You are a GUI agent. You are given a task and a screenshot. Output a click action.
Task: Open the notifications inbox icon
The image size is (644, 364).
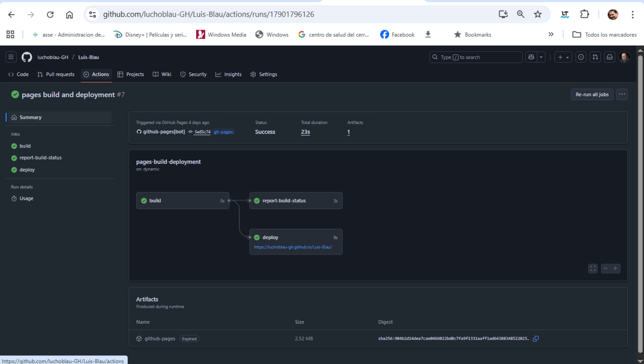609,57
